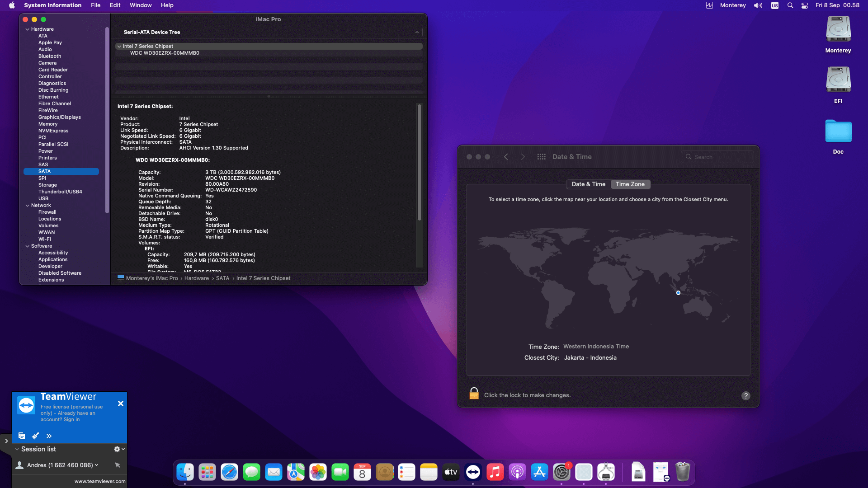
Task: Click the lock to make changes
Action: 474,394
